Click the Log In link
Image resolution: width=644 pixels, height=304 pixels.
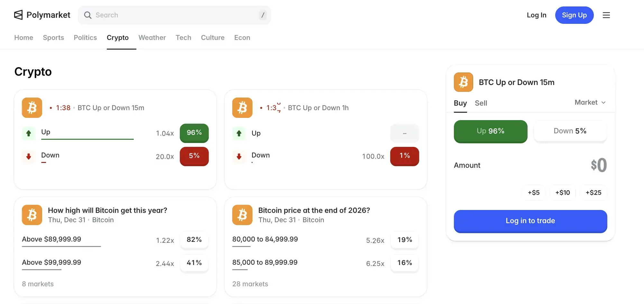click(x=537, y=15)
